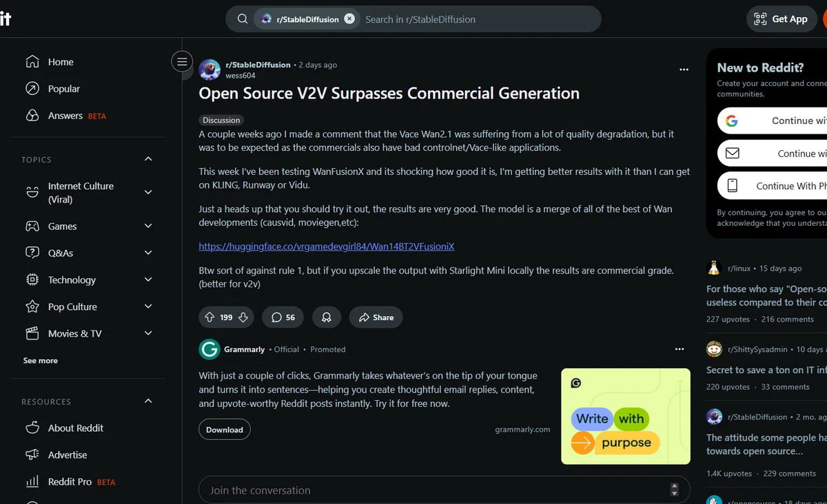
Task: Click Join the conversation comment box
Action: click(x=445, y=490)
